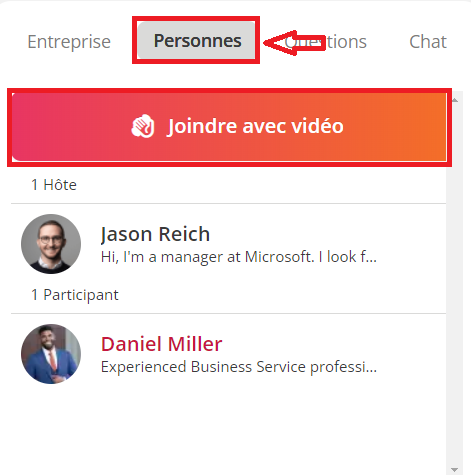Image resolution: width=471 pixels, height=475 pixels.
Task: Click the vertical scrollbar track
Action: coord(454,283)
